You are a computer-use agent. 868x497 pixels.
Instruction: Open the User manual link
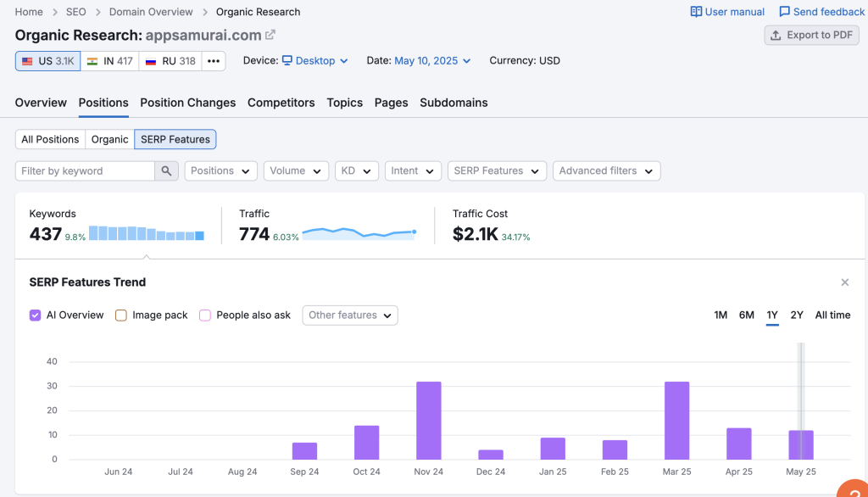(x=727, y=12)
